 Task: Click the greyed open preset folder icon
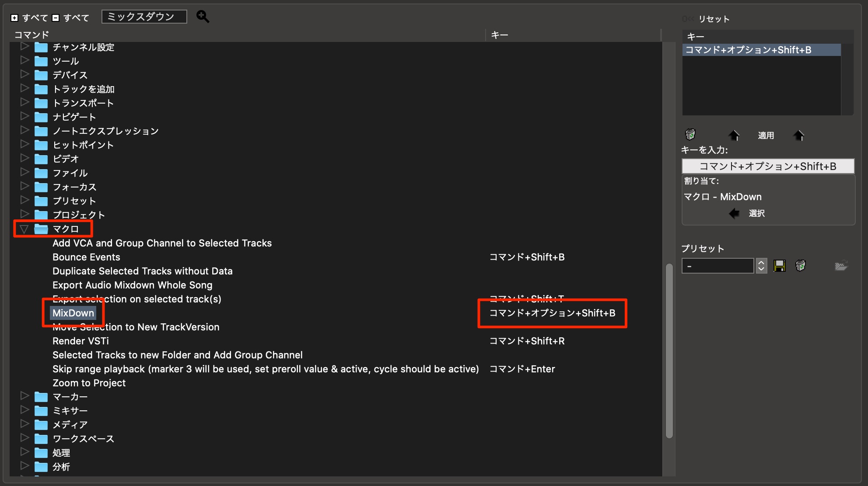[x=841, y=266]
